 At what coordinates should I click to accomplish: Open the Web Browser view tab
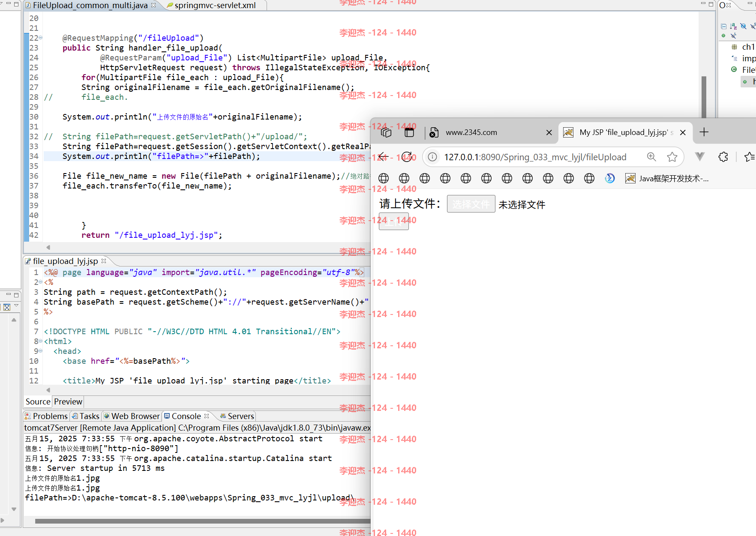(132, 416)
